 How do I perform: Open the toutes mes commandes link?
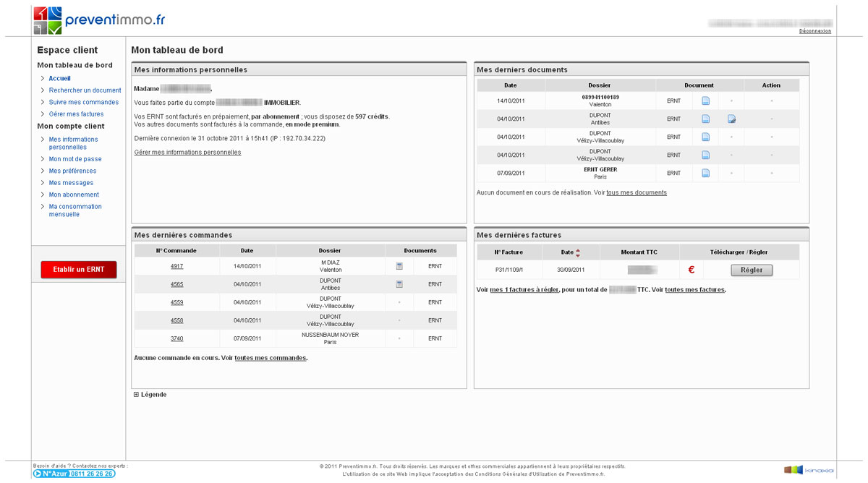point(271,358)
